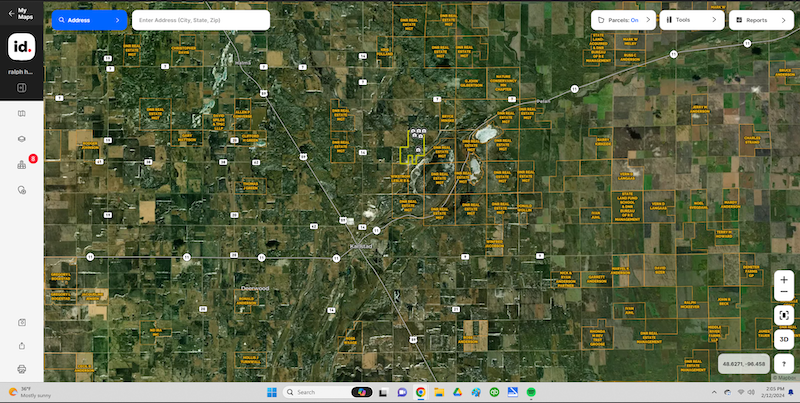The width and height of the screenshot is (800, 403).
Task: Open the help question mark button
Action: [x=785, y=365]
